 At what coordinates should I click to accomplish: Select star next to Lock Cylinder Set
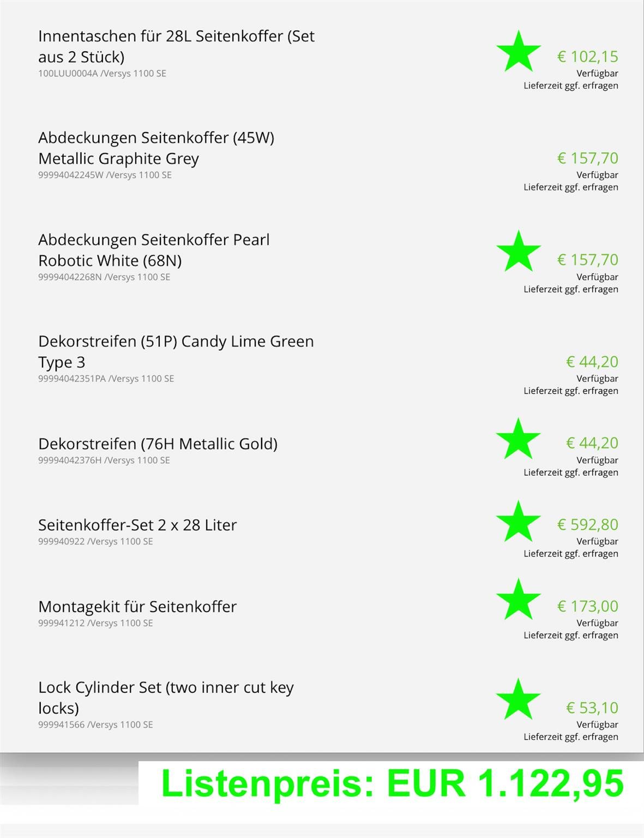(518, 699)
